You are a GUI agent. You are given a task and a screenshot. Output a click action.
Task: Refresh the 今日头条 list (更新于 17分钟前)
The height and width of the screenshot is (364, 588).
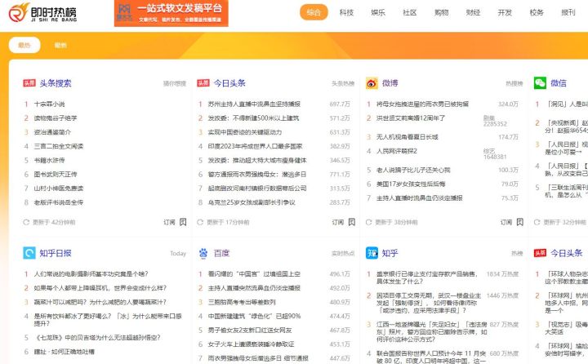200,222
